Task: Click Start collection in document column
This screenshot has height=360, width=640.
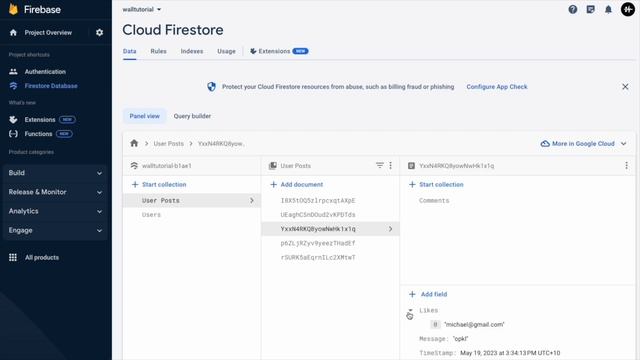Action: click(436, 184)
